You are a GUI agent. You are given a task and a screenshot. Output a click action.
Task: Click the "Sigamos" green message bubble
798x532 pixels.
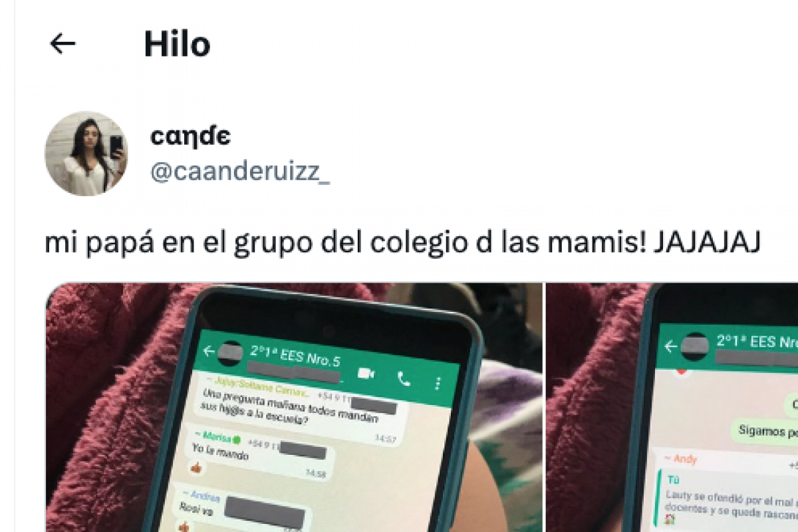click(765, 431)
